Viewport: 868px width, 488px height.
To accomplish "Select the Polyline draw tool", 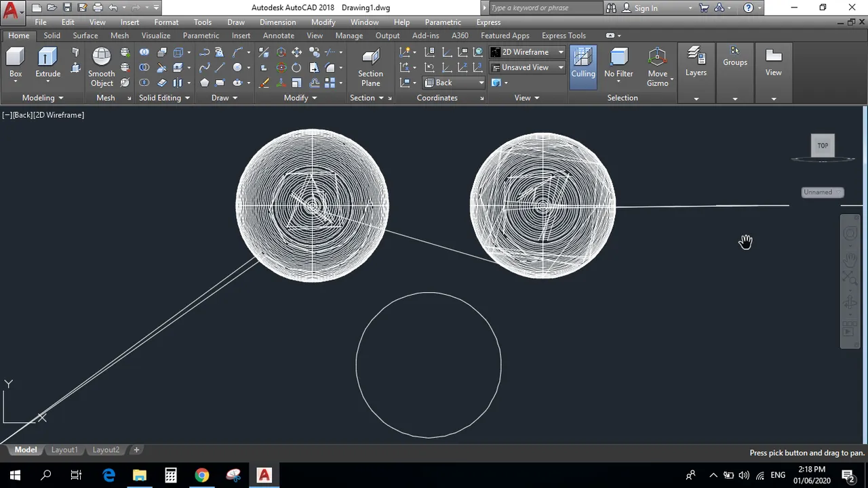I will tap(204, 52).
